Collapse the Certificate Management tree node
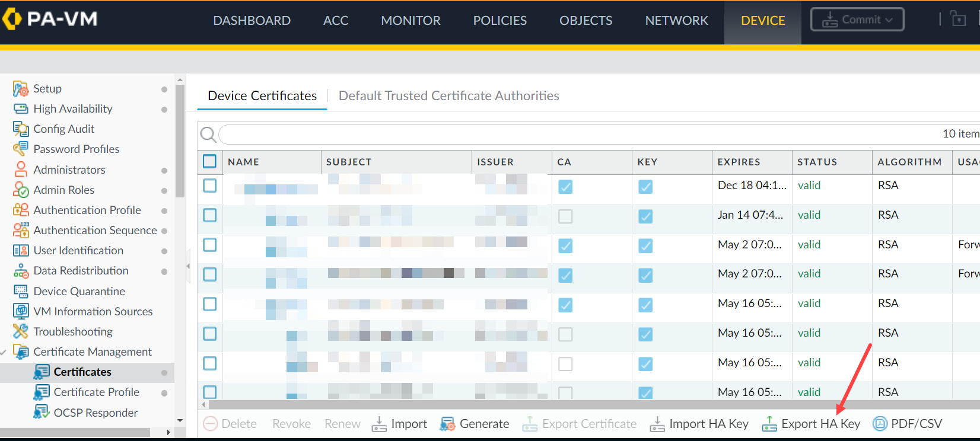Viewport: 980px width, 441px height. point(4,352)
